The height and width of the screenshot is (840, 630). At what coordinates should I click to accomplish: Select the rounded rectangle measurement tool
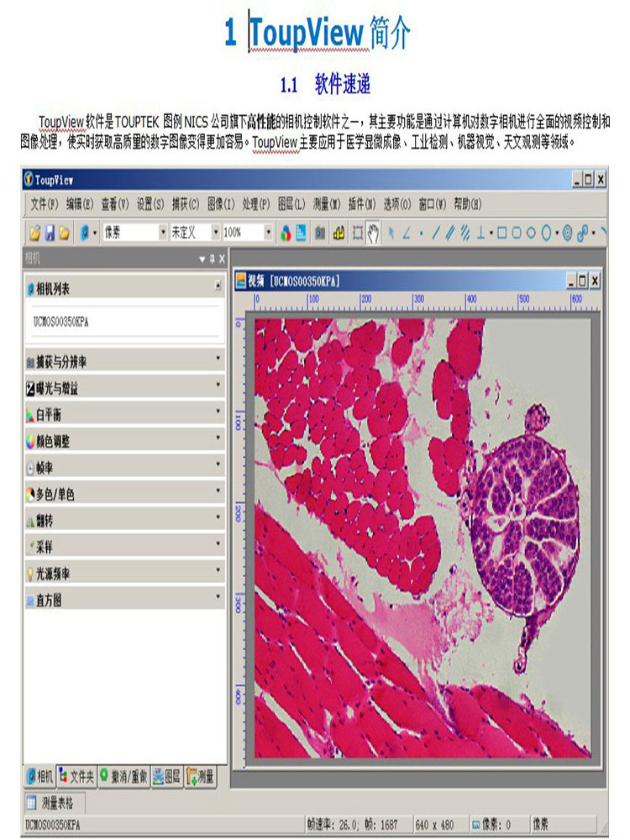tap(517, 233)
